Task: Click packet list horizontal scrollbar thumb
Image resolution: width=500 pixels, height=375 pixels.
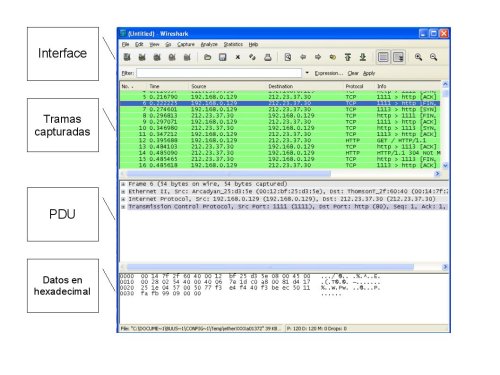Action: coord(229,174)
